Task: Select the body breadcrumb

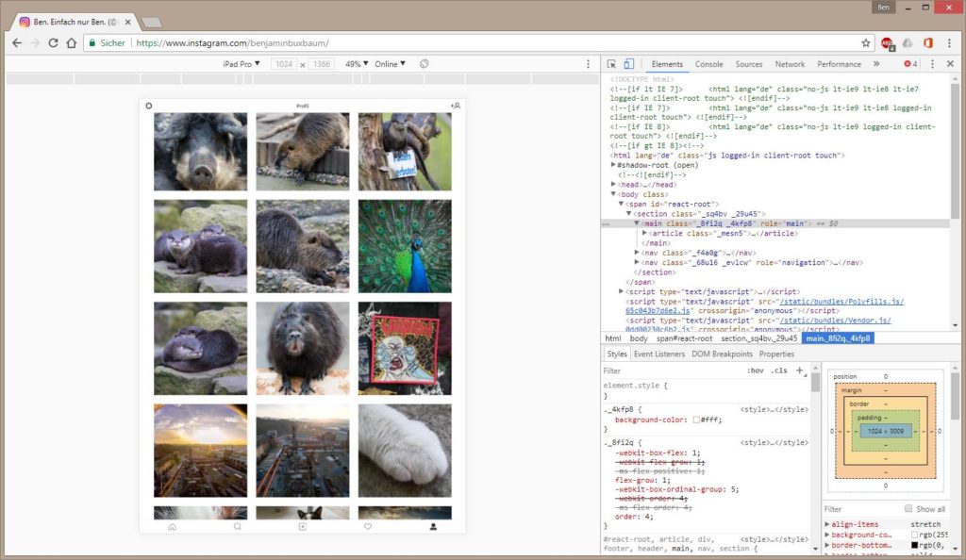Action: coord(639,338)
